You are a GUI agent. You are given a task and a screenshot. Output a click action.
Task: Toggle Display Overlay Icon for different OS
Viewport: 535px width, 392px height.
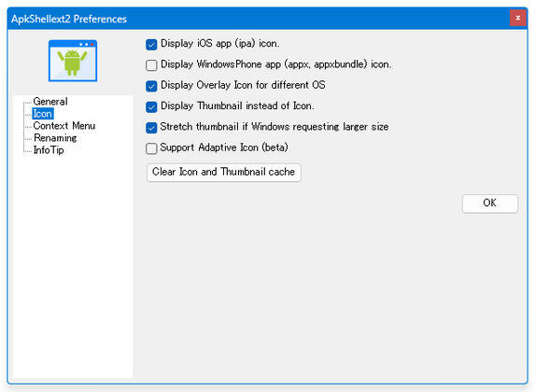(151, 86)
